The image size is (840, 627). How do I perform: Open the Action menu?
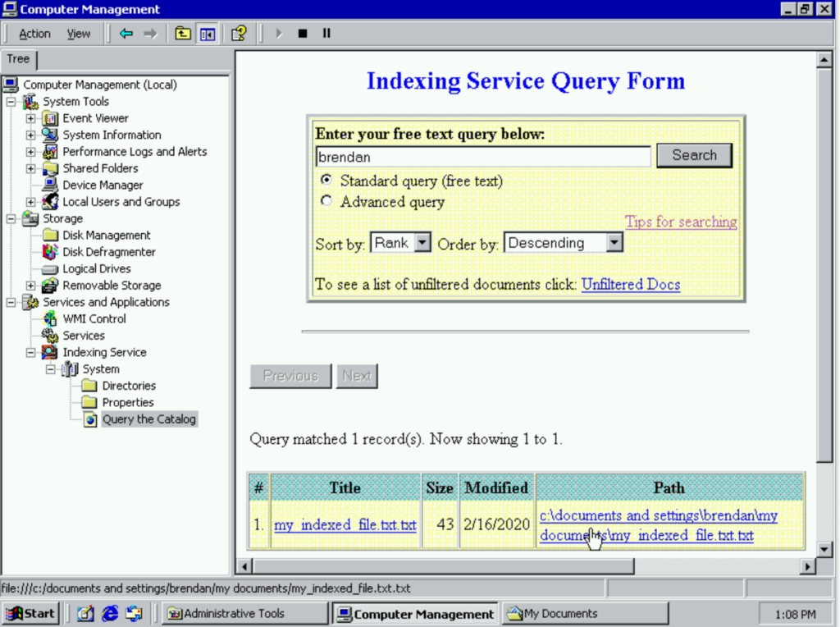pos(34,33)
